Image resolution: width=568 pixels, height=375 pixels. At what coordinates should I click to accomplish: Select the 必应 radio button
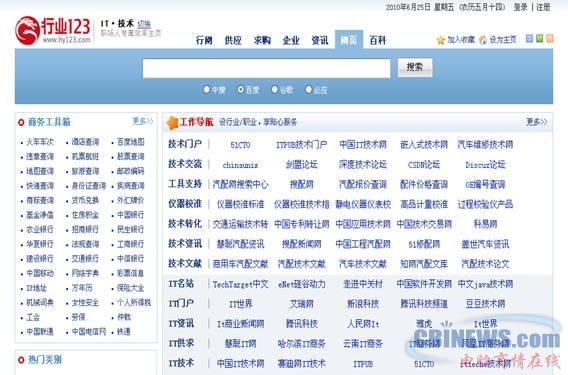point(309,89)
